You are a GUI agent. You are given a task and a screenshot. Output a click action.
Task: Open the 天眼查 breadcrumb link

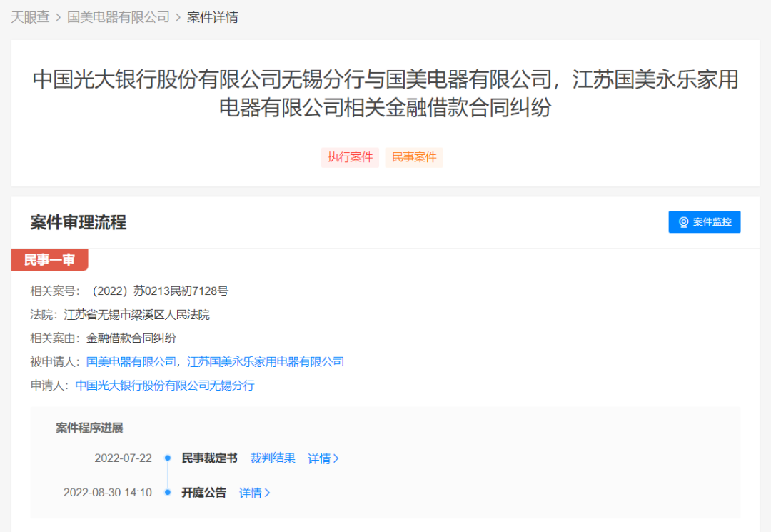pyautogui.click(x=31, y=17)
